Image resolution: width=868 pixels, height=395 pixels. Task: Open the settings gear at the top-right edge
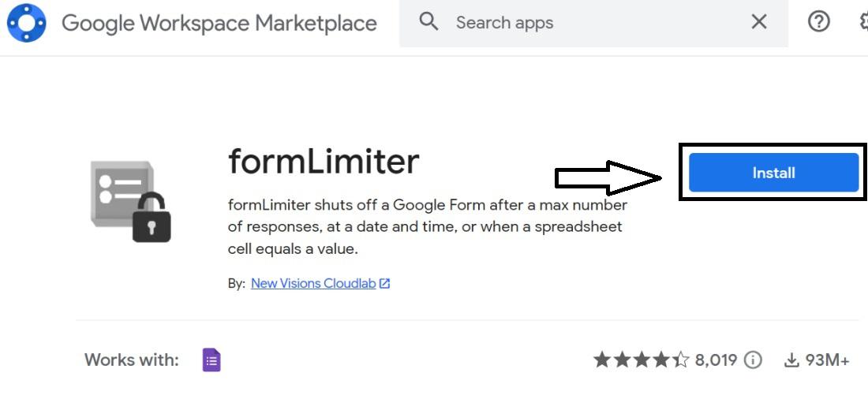click(863, 22)
